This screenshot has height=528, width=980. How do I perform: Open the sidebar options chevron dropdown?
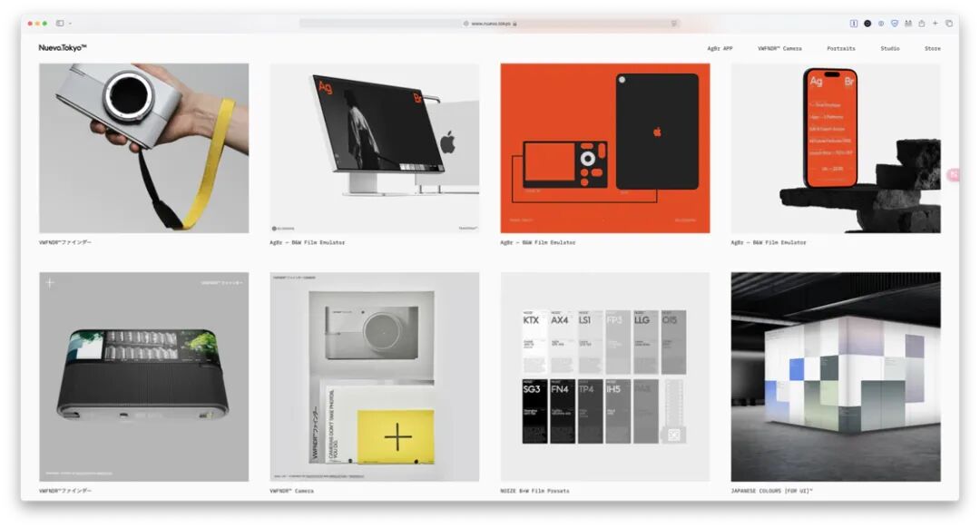click(x=70, y=23)
